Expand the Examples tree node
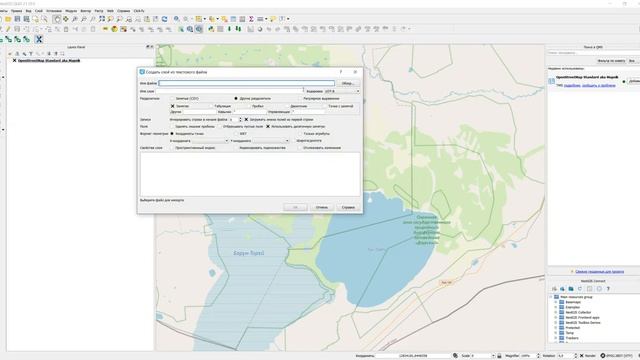The width and height of the screenshot is (640, 360). (x=556, y=307)
